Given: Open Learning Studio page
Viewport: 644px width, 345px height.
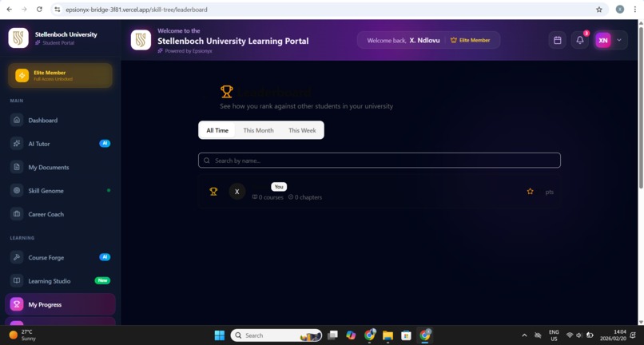Looking at the screenshot, I should [60, 281].
